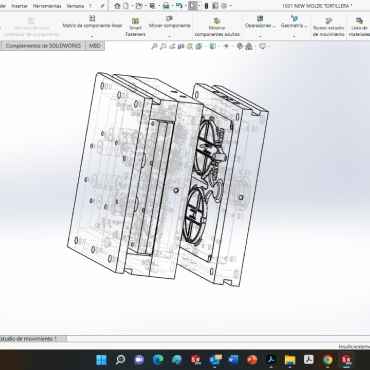The width and height of the screenshot is (370, 370).
Task: Switch to the MBD tab
Action: (x=95, y=46)
